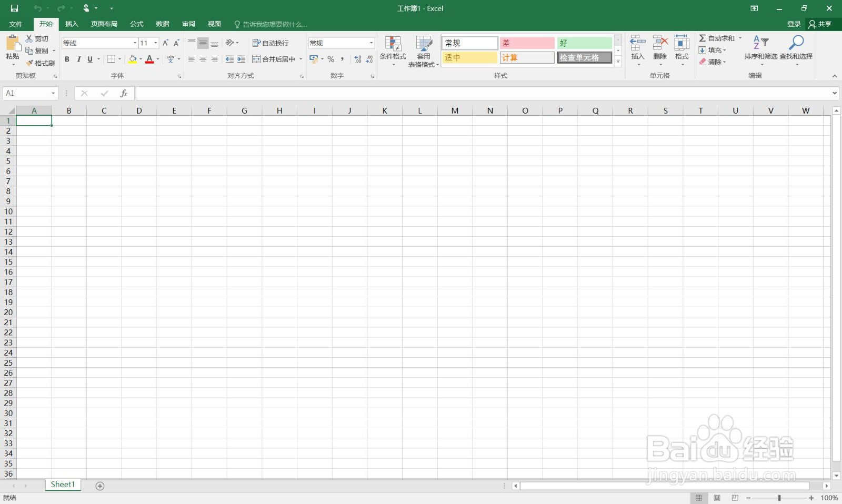Collapse the ribbon with the arrow
This screenshot has width=842, height=504.
pos(835,76)
